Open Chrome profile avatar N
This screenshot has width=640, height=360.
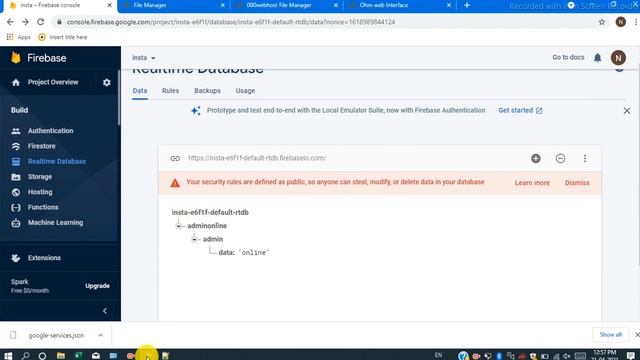(620, 22)
